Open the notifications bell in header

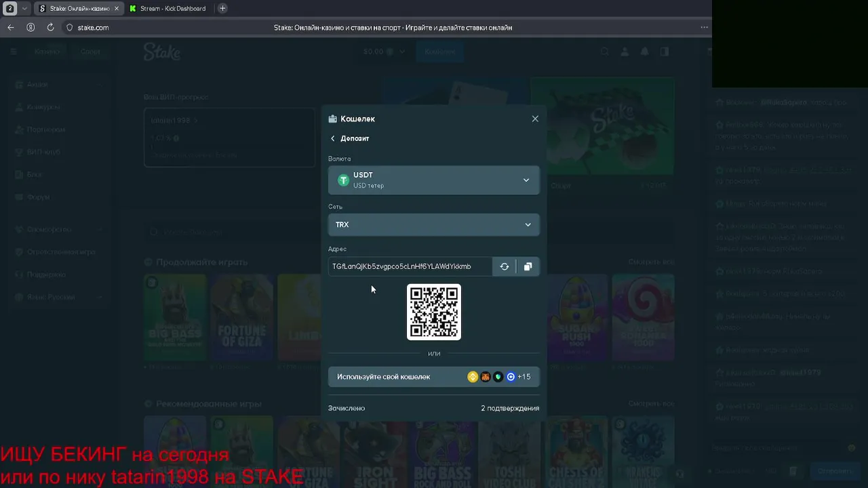pos(644,52)
